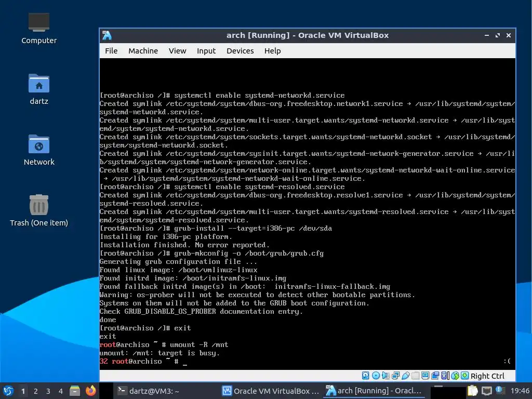
Task: Open the View menu
Action: 177,51
